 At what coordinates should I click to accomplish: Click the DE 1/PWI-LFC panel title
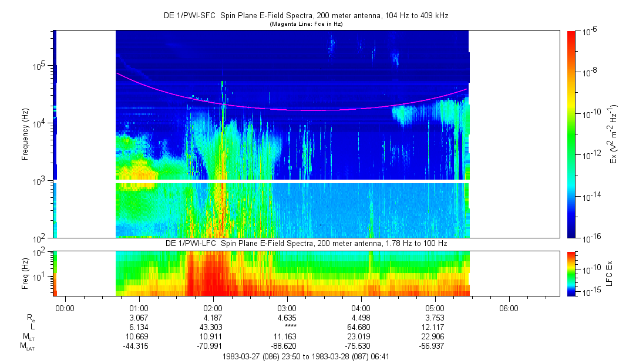click(x=305, y=243)
